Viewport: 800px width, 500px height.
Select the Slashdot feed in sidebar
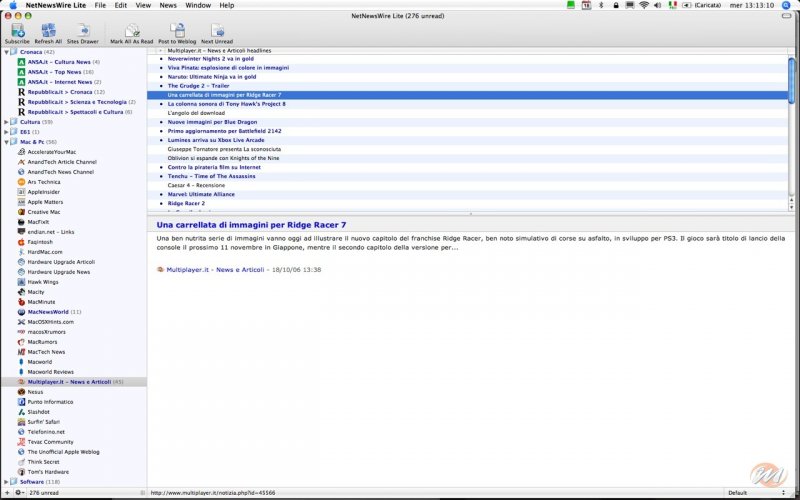39,412
